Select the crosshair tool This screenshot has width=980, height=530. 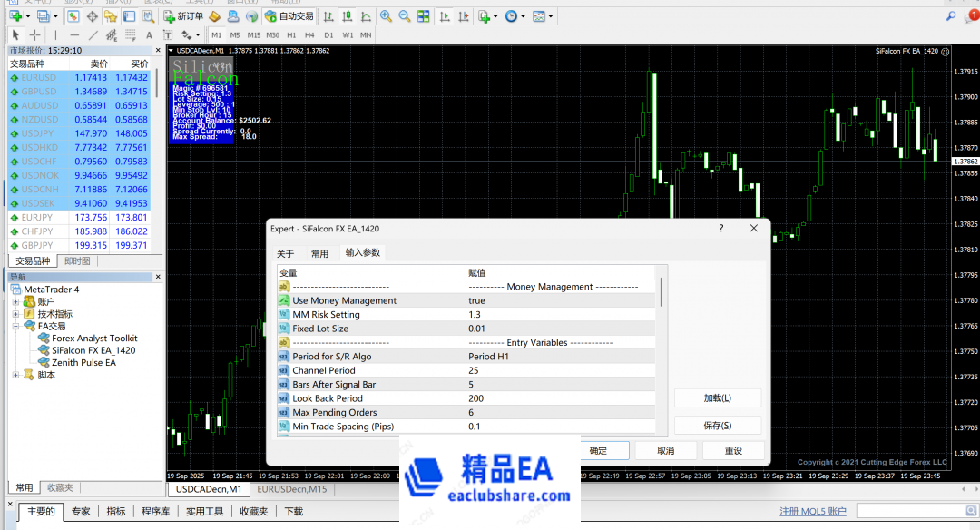pos(34,35)
